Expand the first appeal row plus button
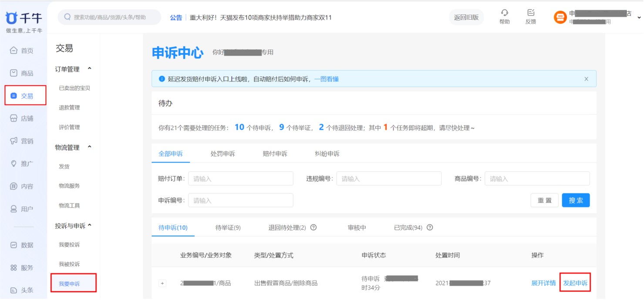The height and width of the screenshot is (301, 644). click(x=162, y=283)
